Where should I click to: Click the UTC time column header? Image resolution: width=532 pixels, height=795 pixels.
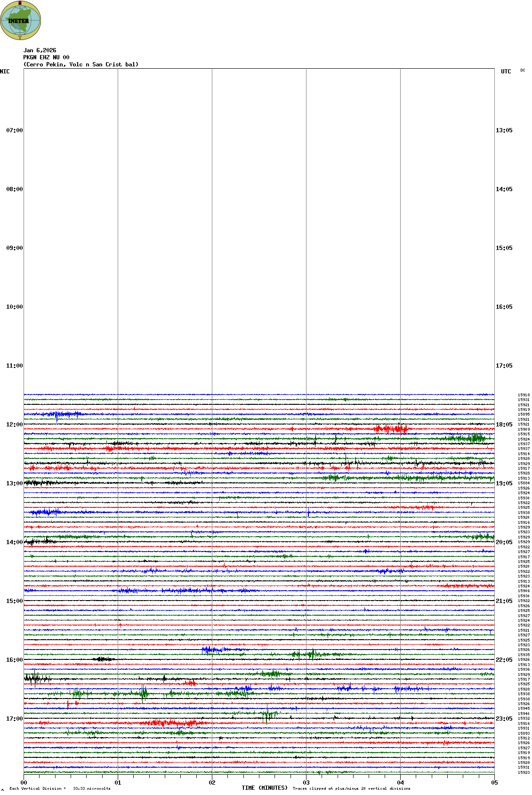pos(506,72)
